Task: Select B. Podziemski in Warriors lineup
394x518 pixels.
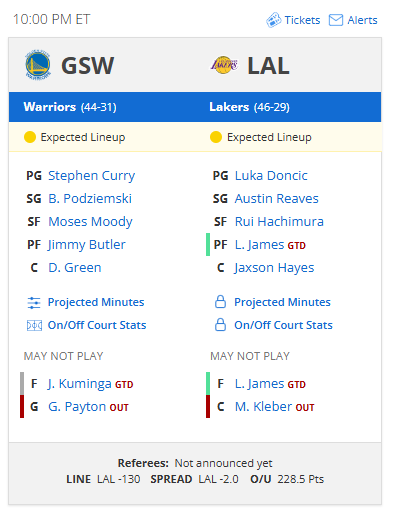Action: [x=90, y=199]
